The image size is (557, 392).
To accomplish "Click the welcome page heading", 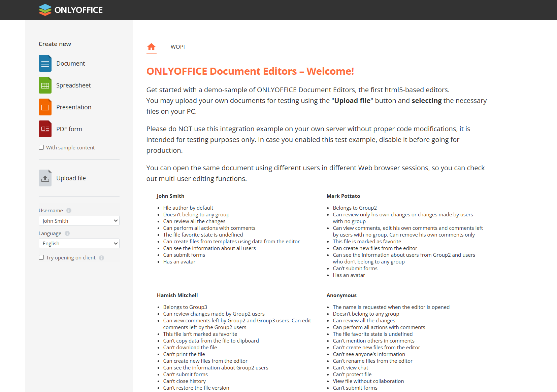I will click(x=250, y=71).
